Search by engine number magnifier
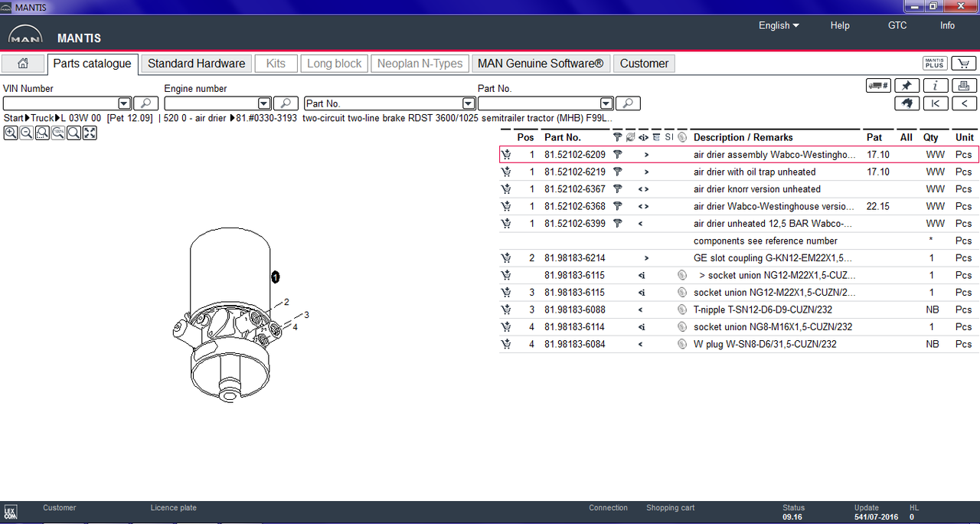This screenshot has width=980, height=524. [286, 103]
